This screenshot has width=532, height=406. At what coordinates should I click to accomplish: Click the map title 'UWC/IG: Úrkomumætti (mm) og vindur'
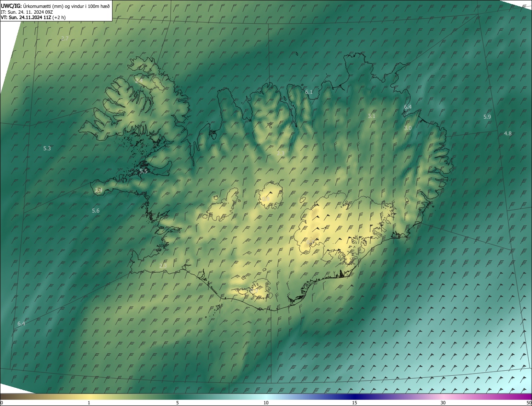[x=55, y=6]
